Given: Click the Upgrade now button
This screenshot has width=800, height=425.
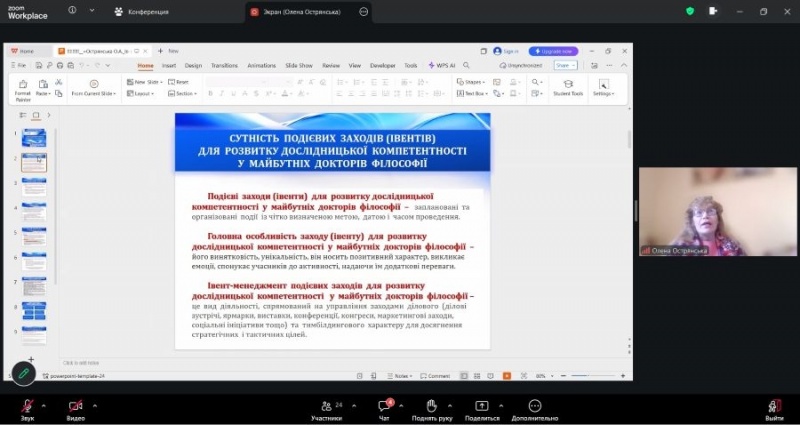Looking at the screenshot, I should 554,51.
